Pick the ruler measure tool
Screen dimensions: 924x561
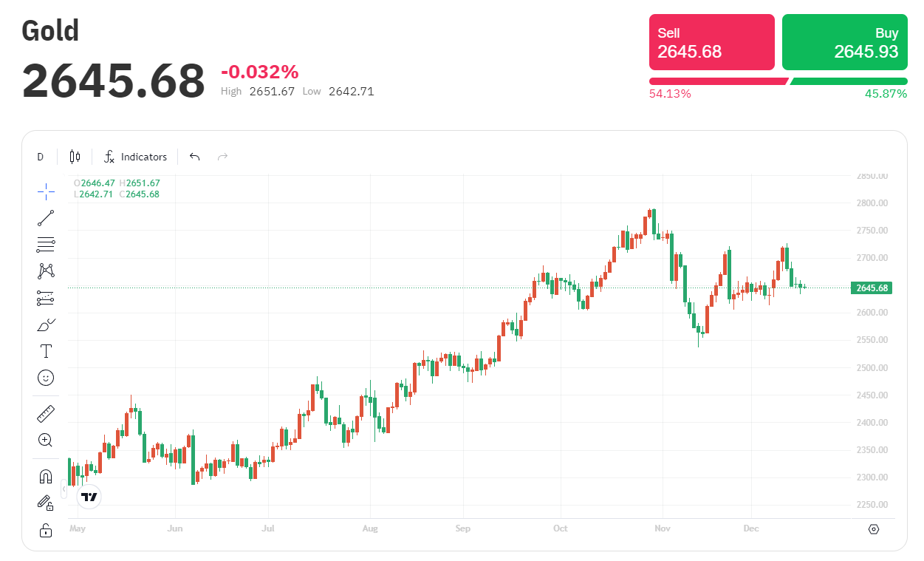click(x=46, y=414)
